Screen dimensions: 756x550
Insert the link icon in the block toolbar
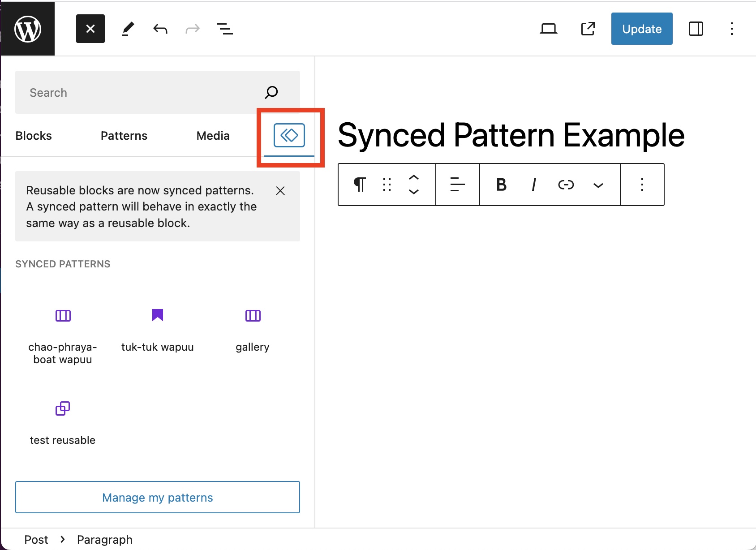coord(566,185)
